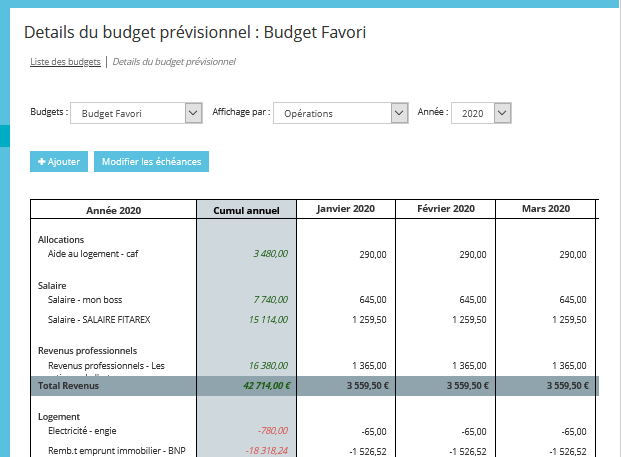Click the Ajouter button
This screenshot has height=457, width=621.
(x=59, y=162)
